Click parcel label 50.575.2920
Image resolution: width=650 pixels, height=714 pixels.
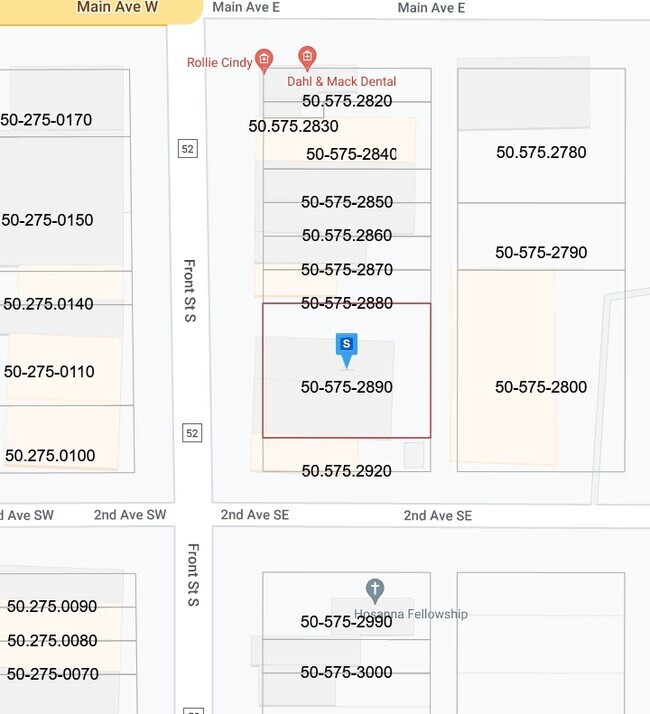pos(346,470)
